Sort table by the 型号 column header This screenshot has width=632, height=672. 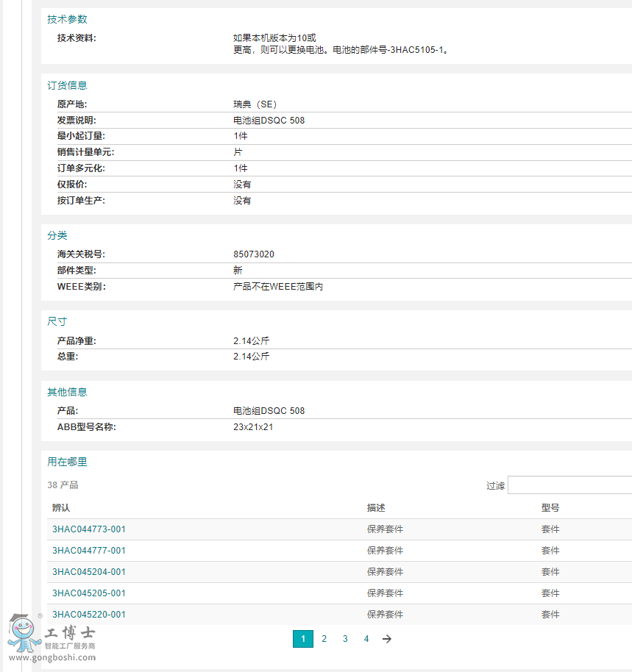(x=550, y=508)
